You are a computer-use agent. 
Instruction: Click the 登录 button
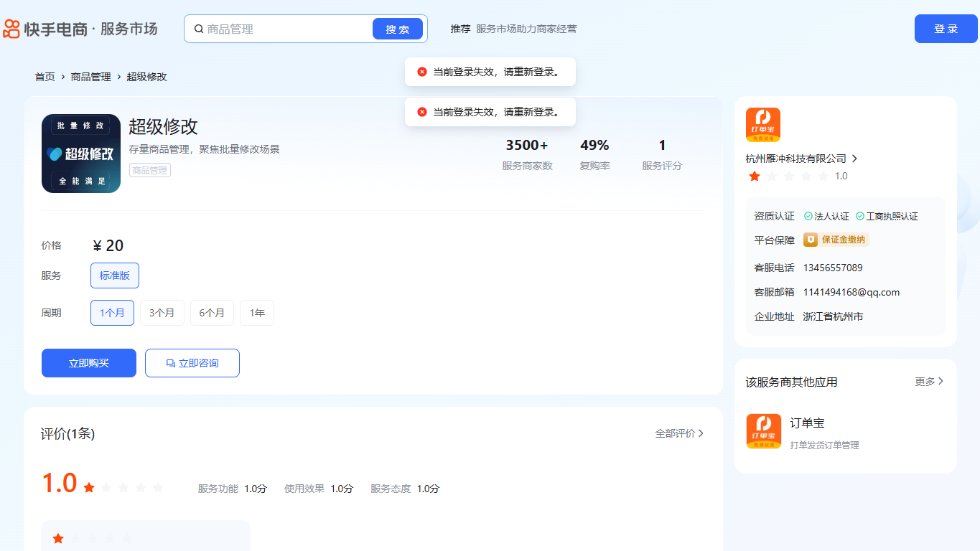pos(946,29)
